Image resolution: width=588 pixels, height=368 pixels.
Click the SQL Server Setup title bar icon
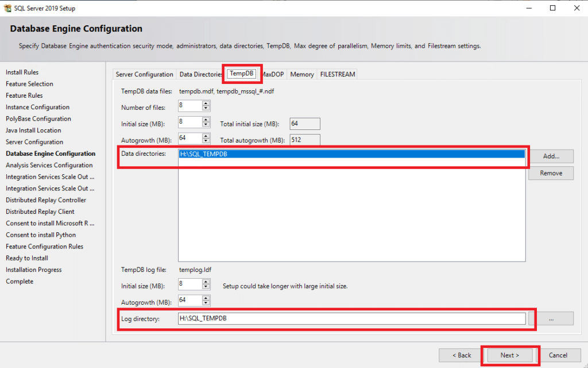7,8
